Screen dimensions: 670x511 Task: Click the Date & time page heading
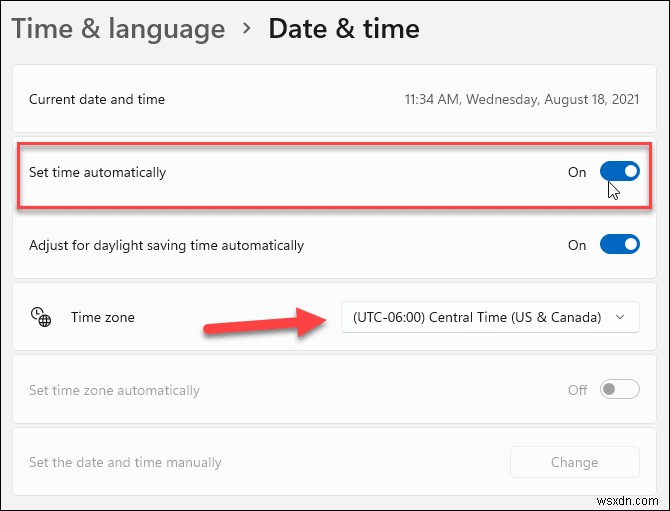(x=344, y=28)
